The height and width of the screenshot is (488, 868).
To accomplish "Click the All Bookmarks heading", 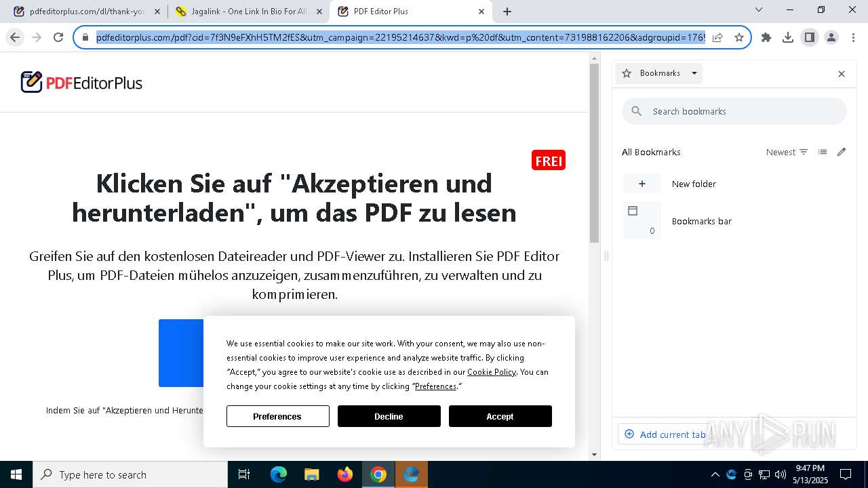I will (x=651, y=152).
